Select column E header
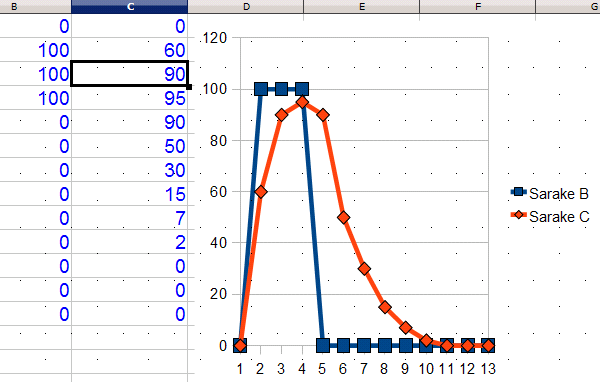 tap(362, 7)
